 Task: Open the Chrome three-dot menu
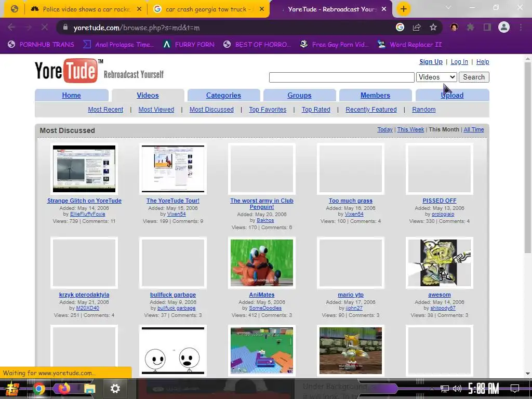[x=521, y=27]
